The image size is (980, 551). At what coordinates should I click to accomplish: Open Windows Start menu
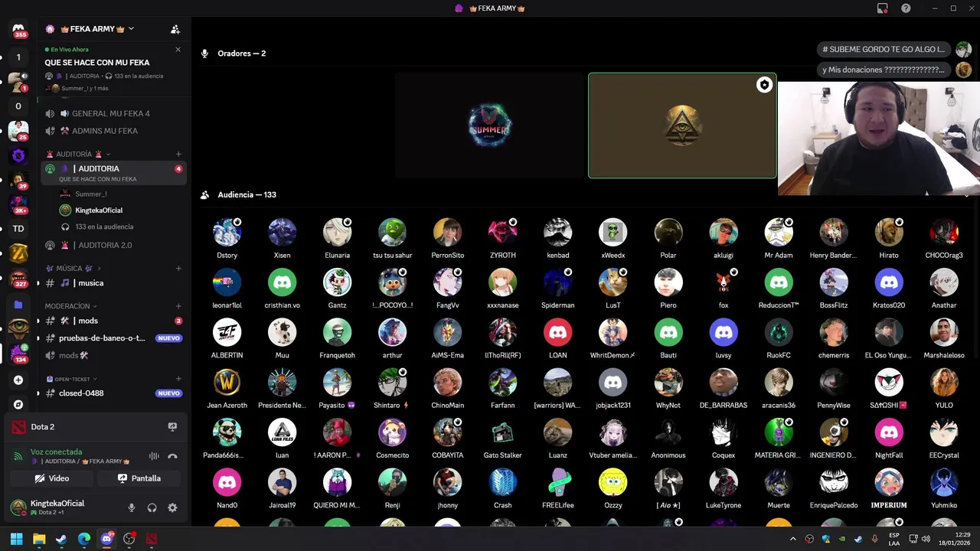pos(16,539)
